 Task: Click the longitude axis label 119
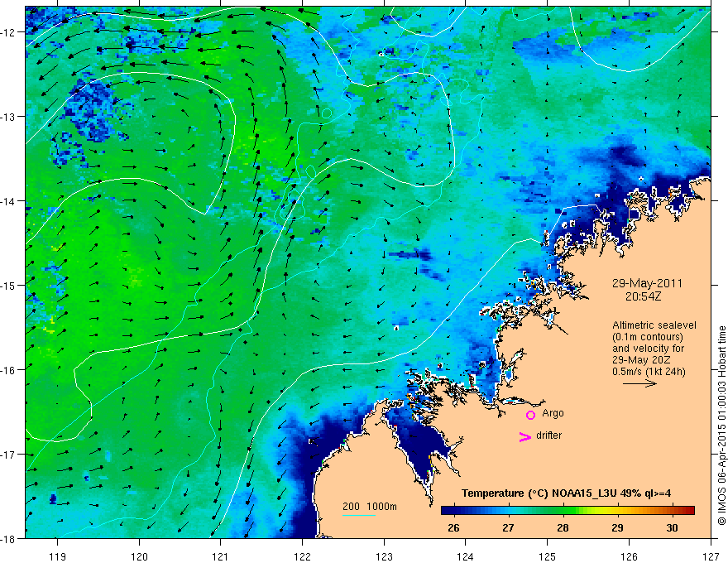(x=58, y=556)
